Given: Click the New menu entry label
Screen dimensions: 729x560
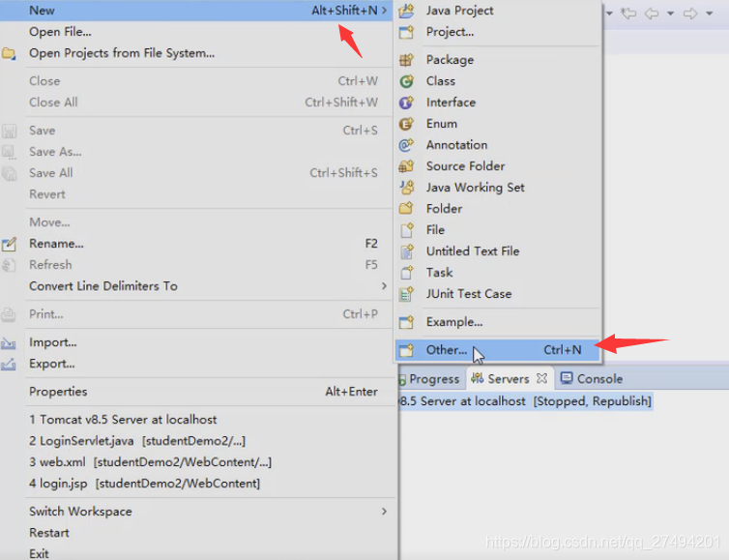Looking at the screenshot, I should click(42, 11).
